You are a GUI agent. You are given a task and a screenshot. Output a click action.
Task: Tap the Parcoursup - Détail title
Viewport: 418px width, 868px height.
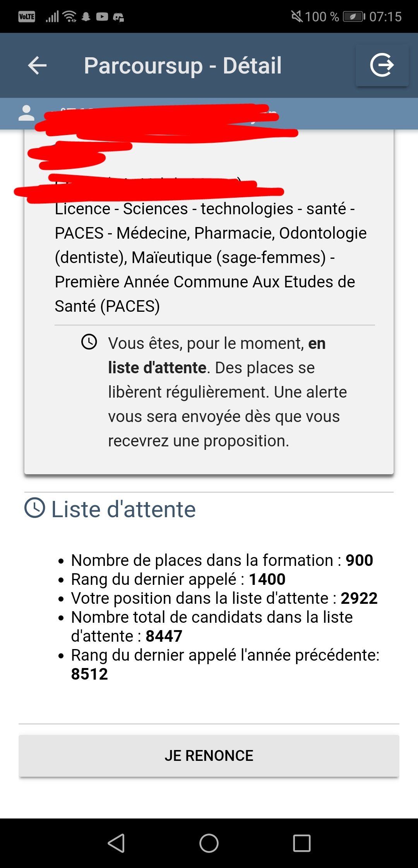(x=183, y=65)
